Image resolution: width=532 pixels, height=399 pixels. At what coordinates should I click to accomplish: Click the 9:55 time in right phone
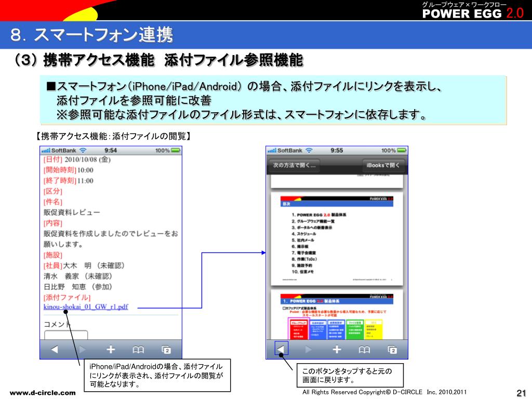(x=337, y=150)
